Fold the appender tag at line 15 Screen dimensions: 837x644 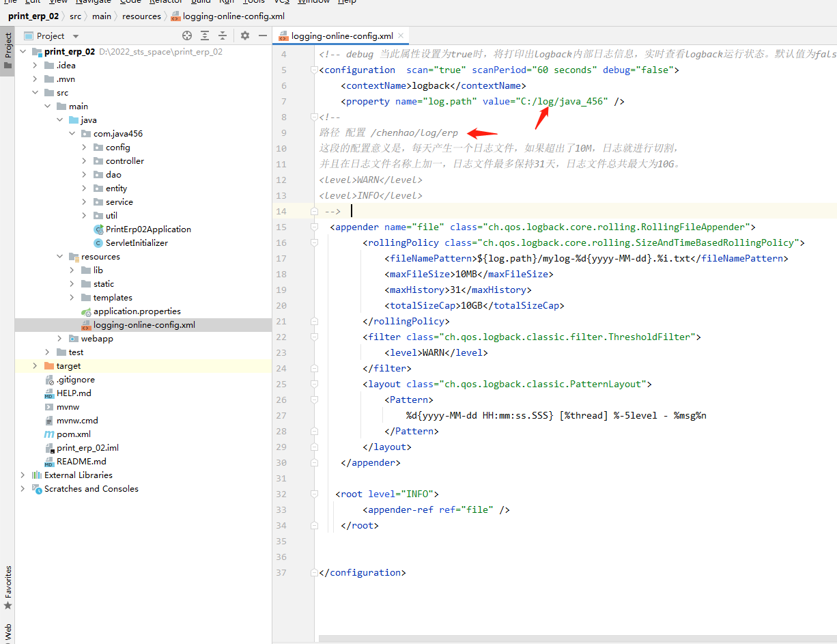[x=314, y=227]
